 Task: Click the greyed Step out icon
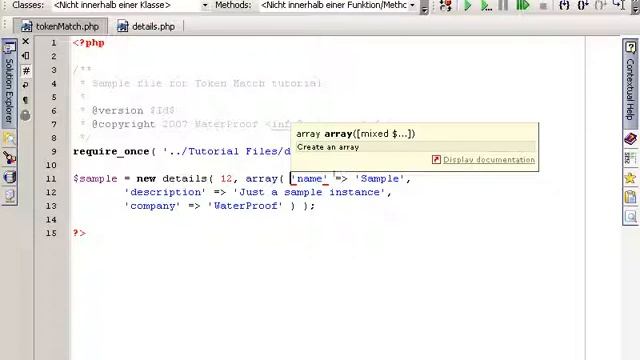[600, 5]
